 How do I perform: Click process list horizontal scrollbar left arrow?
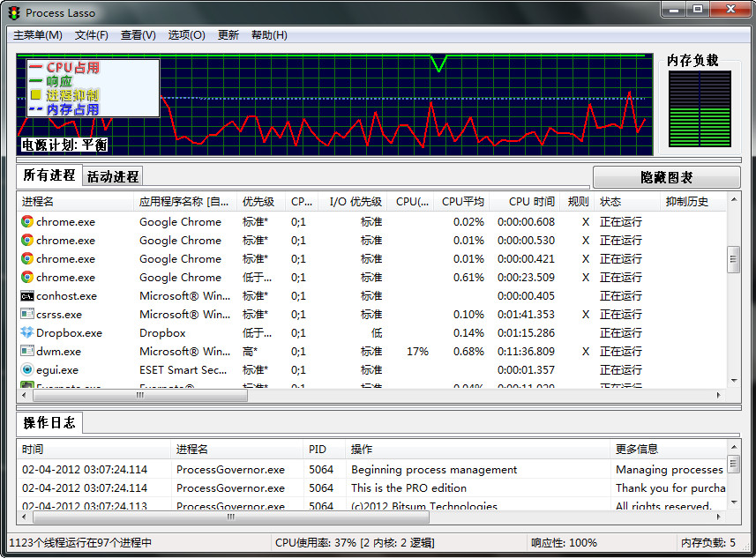(24, 395)
